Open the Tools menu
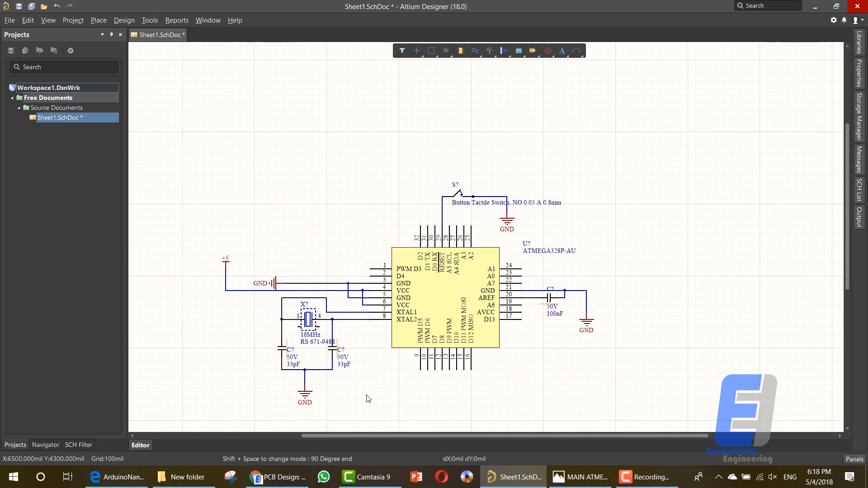868x488 pixels. point(150,20)
